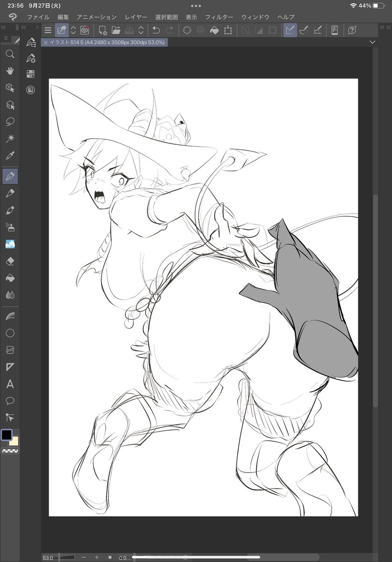Undo the last stroke
392x562 pixels.
click(x=156, y=30)
